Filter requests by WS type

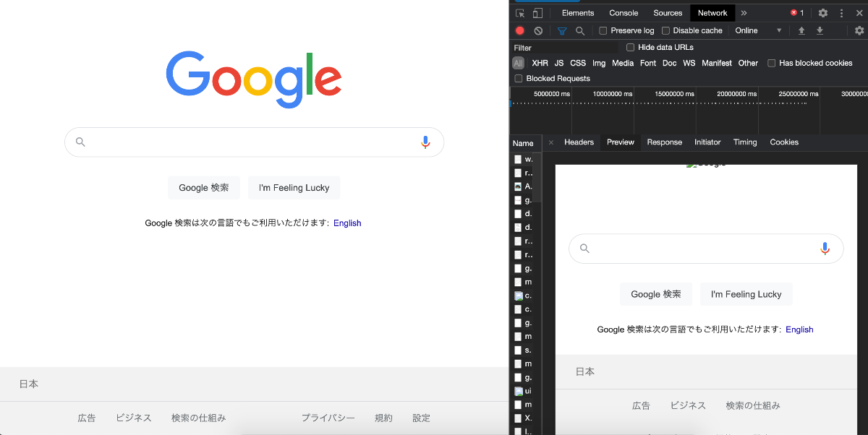coord(689,63)
